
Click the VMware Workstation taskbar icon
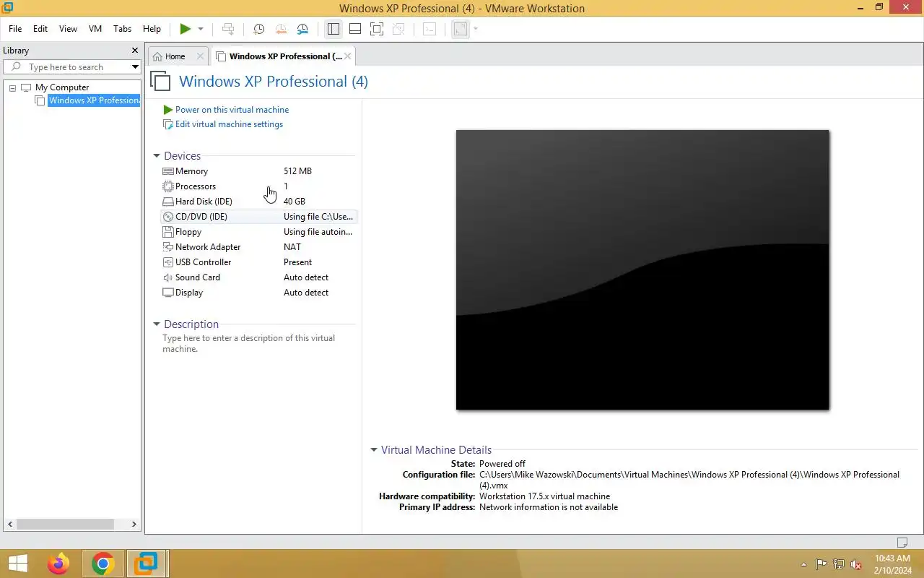point(147,564)
